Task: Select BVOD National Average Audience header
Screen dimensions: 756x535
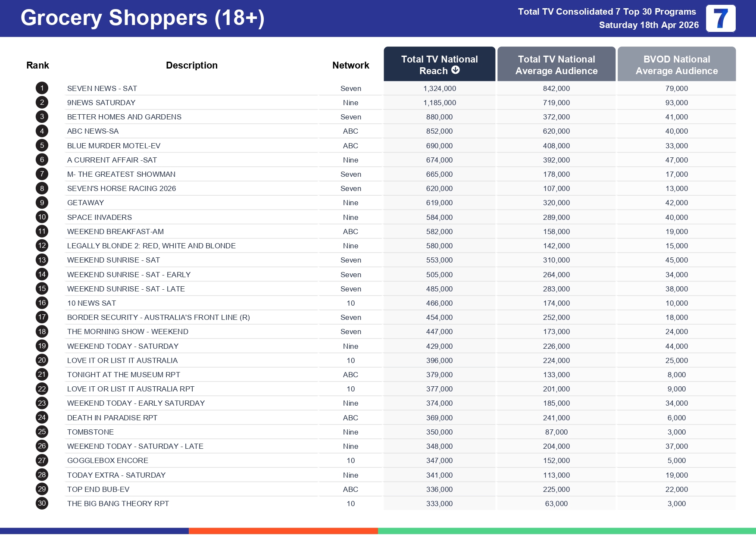Action: point(676,65)
